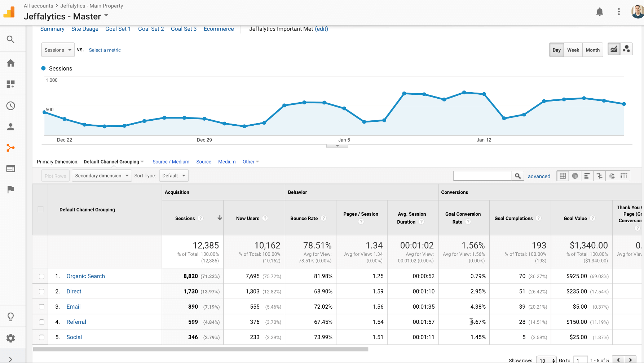This screenshot has width=644, height=363.
Task: Set chart granularity to Month
Action: click(592, 50)
